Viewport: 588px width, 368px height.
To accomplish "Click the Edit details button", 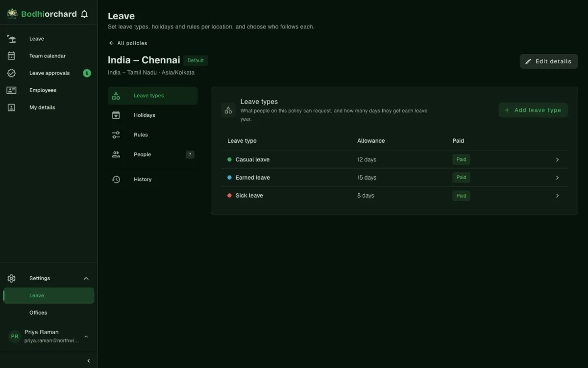I will click(x=549, y=61).
